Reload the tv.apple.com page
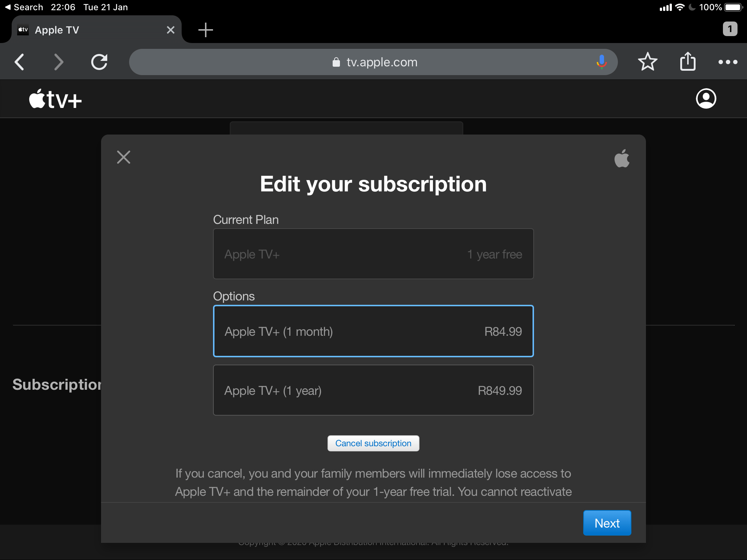Screen dimensions: 747x560 click(99, 62)
